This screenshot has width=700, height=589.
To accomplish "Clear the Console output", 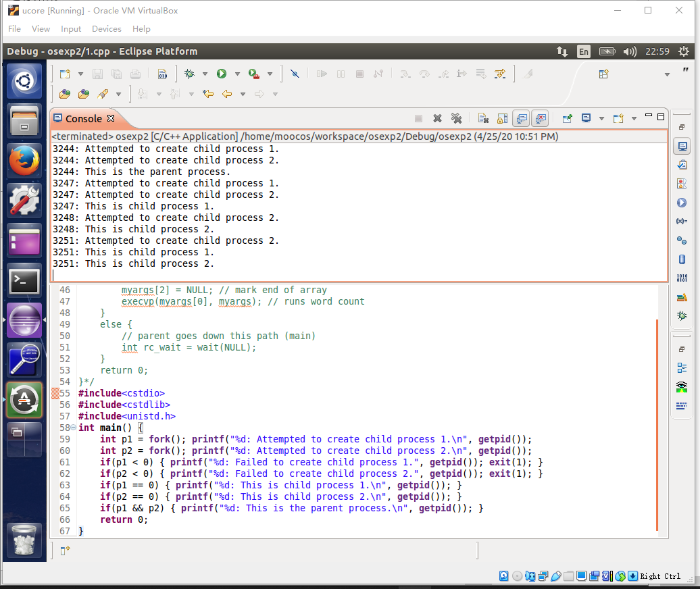I will (x=483, y=118).
